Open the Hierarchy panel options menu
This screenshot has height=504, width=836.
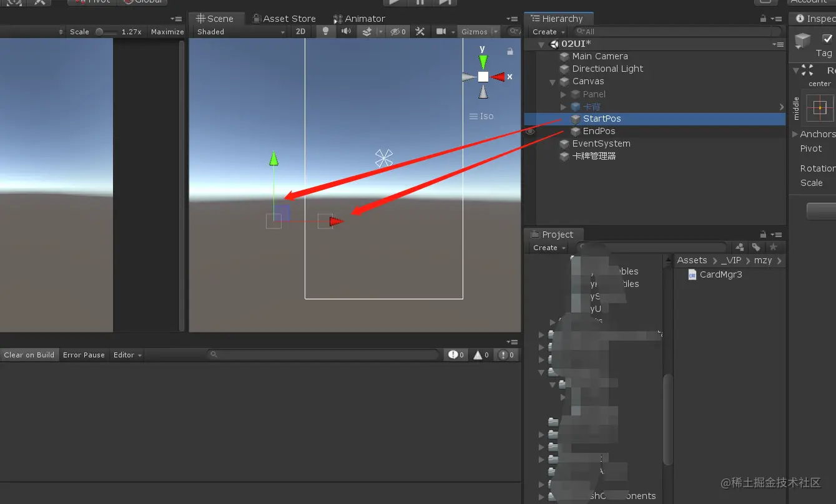[x=777, y=19]
